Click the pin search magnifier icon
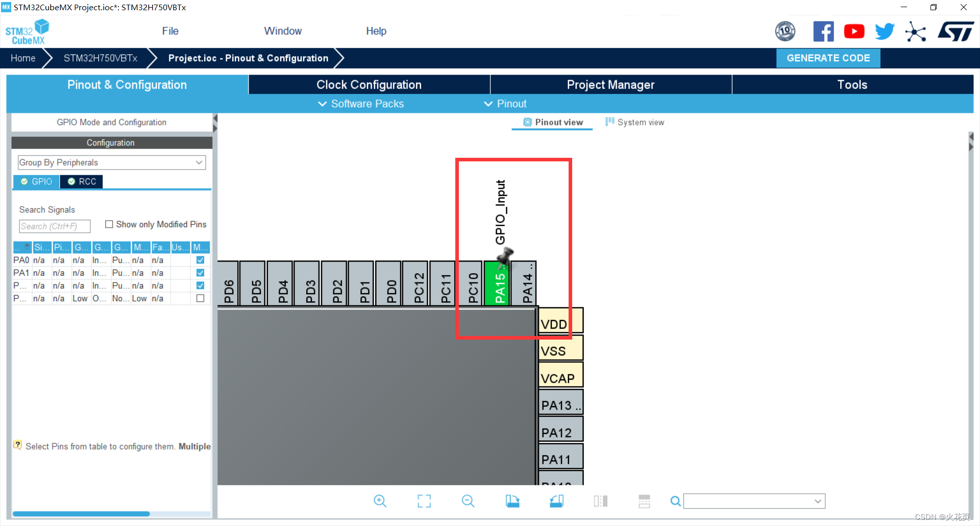The image size is (980, 526). (x=675, y=501)
